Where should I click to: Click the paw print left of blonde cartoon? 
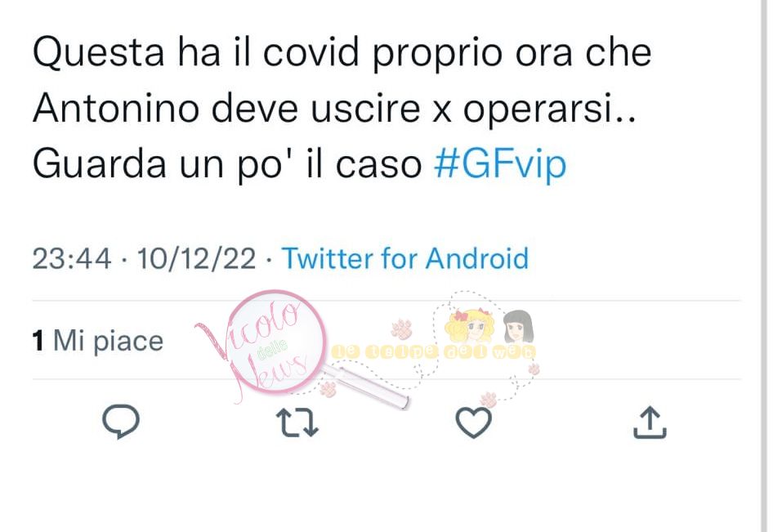coord(402,329)
